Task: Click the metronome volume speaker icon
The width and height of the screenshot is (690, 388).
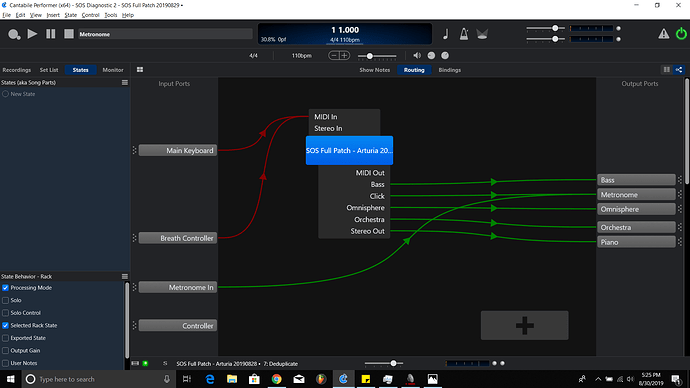Action: pyautogui.click(x=417, y=55)
